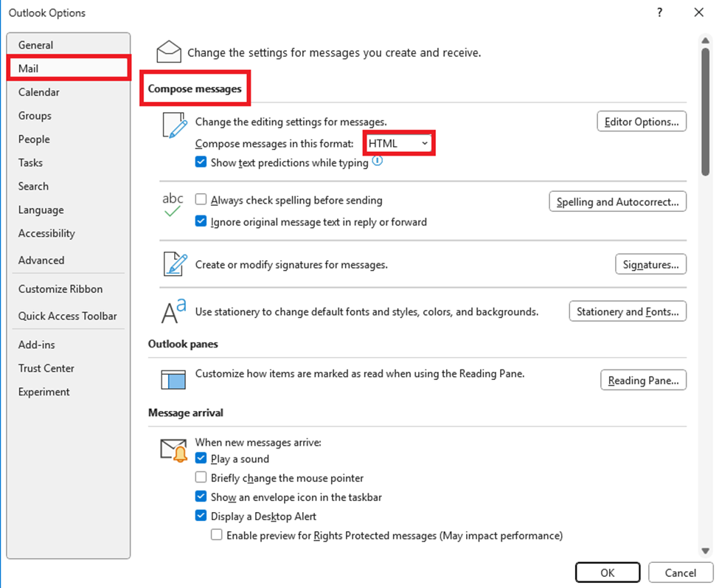This screenshot has height=588, width=719.
Task: Click the info icon next to text predictions
Action: pos(378,162)
